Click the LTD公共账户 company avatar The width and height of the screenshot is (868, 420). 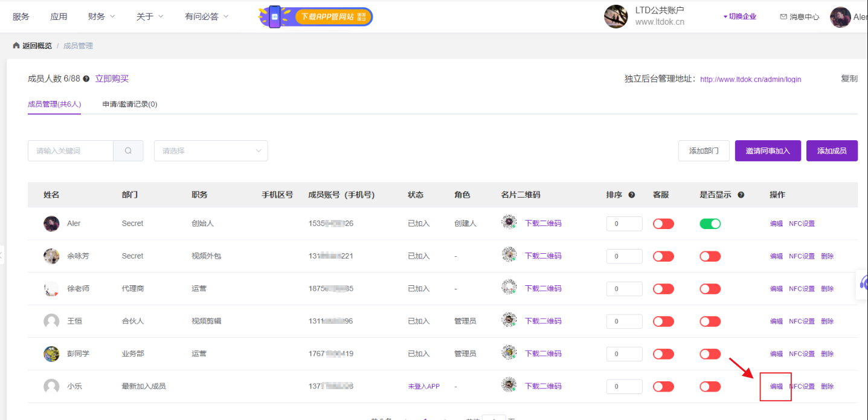click(616, 16)
